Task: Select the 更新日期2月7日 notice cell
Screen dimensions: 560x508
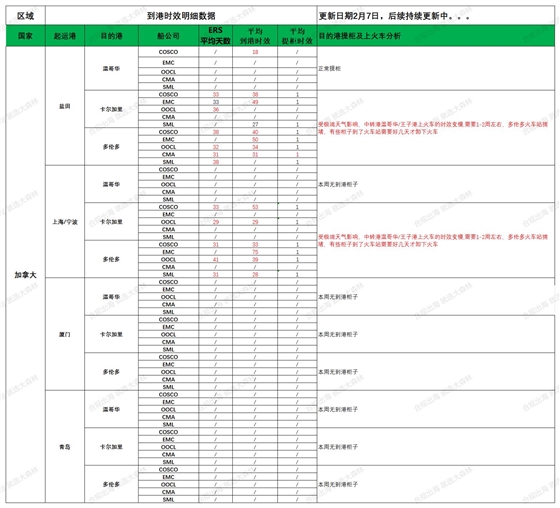Action: [436, 15]
